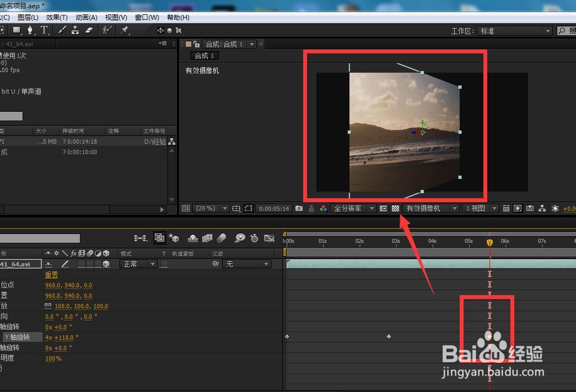Click the current time 0:00:05:14 button
This screenshot has width=576, height=392.
click(x=274, y=208)
